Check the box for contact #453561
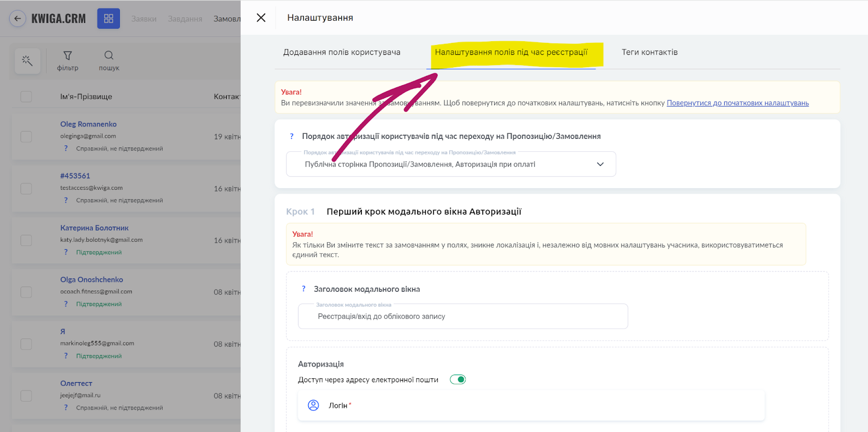 (26, 189)
